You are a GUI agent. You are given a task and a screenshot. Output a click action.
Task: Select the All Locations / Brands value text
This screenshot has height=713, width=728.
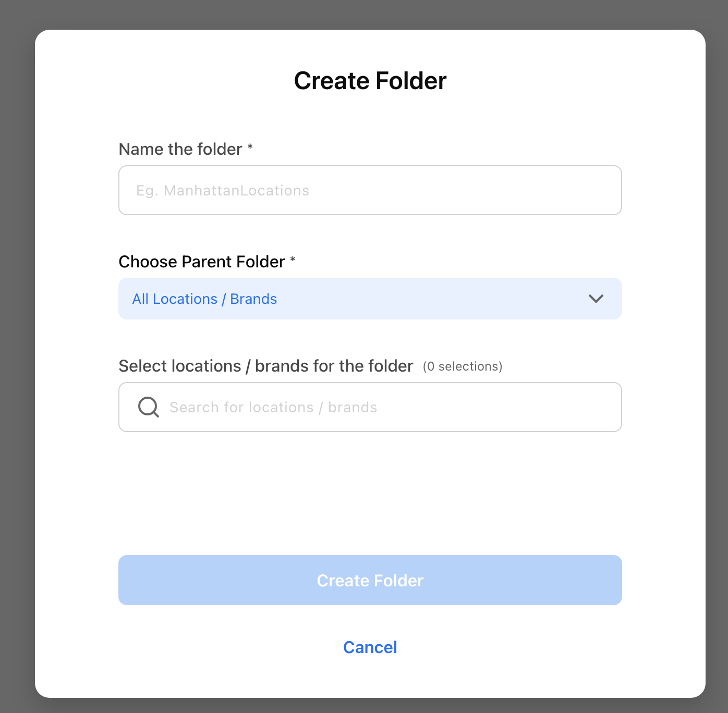(x=204, y=299)
